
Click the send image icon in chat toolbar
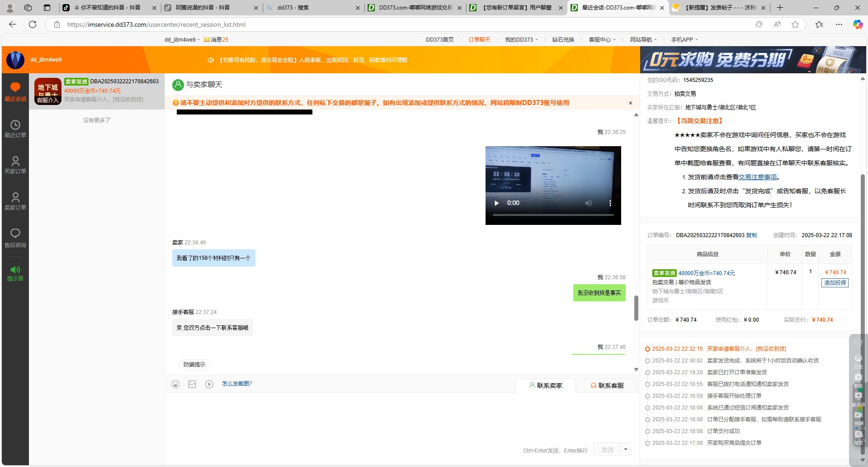click(x=192, y=384)
